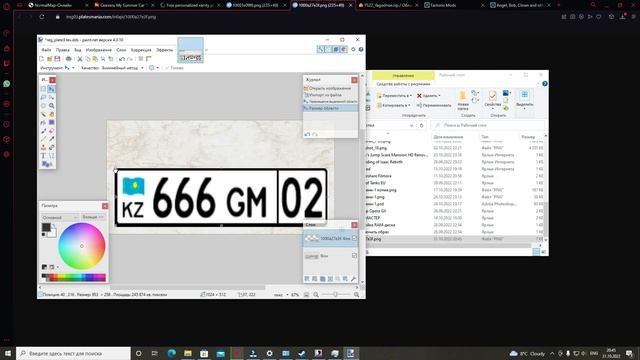Click Свойства in Explorer ribbon
Viewport: 640px width, 360px height.
(x=493, y=99)
